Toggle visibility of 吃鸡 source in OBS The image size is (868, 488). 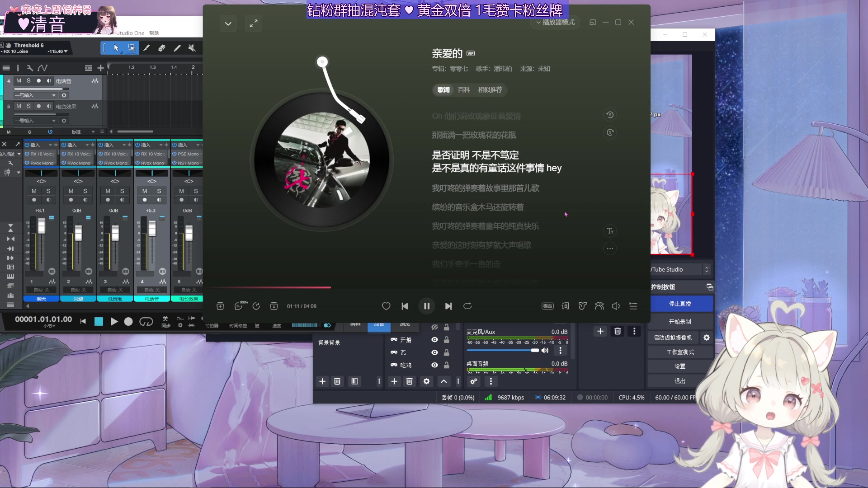click(x=434, y=365)
